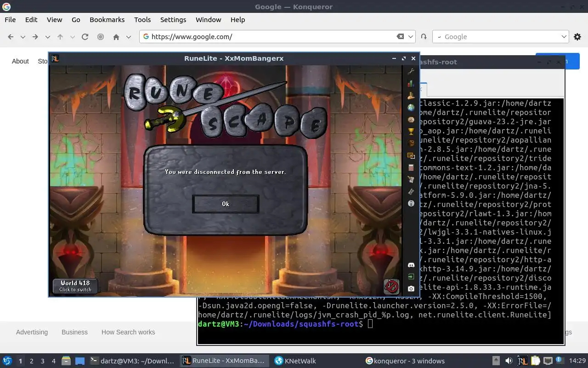Image resolution: width=588 pixels, height=368 pixels.
Task: Open Grand Exchange hand-with-coins icon
Action: tap(411, 95)
